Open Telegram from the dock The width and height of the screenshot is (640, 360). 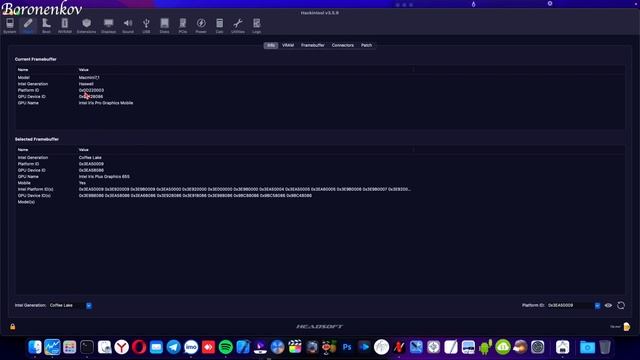173,347
